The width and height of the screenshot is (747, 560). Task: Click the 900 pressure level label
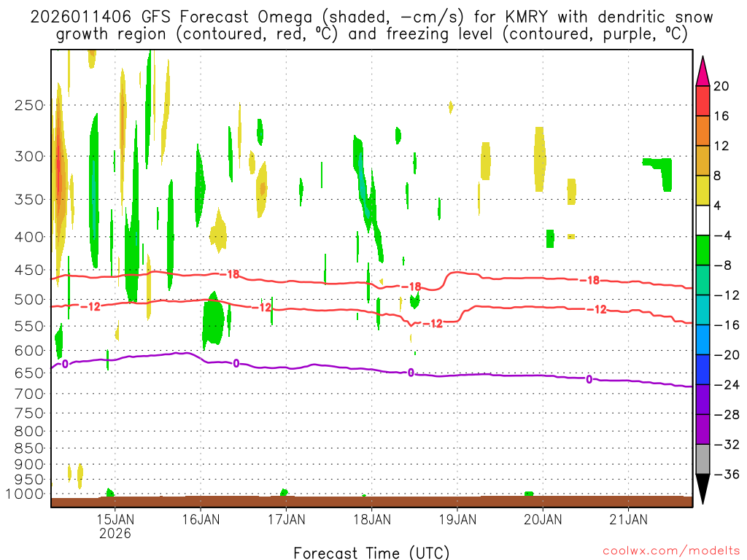click(29, 464)
